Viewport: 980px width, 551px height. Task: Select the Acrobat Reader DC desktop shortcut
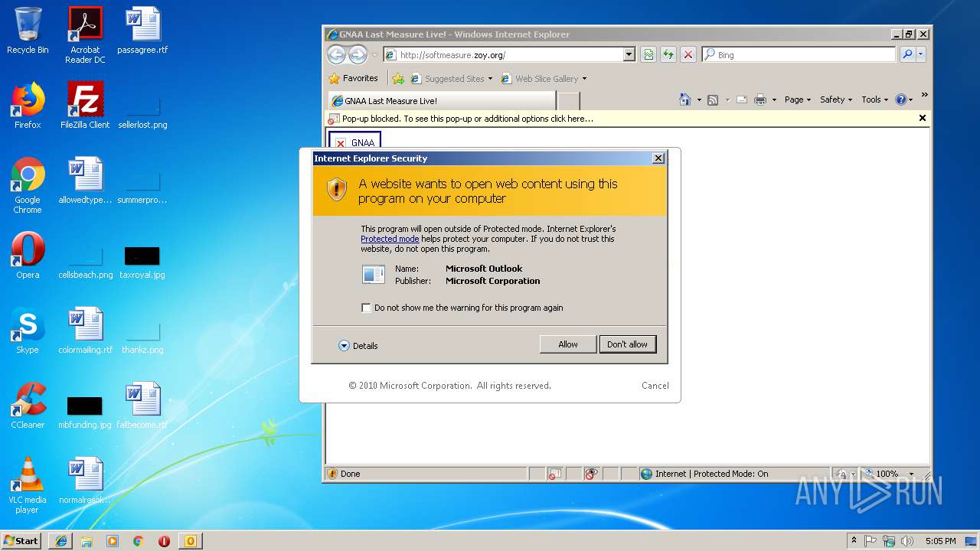coord(85,35)
